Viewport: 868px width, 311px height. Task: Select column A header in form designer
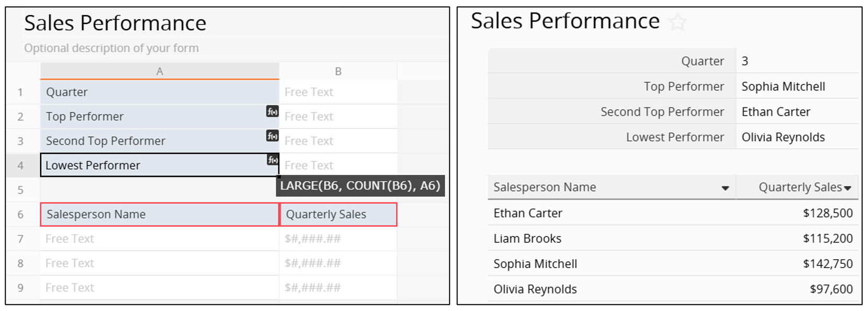pyautogui.click(x=159, y=71)
